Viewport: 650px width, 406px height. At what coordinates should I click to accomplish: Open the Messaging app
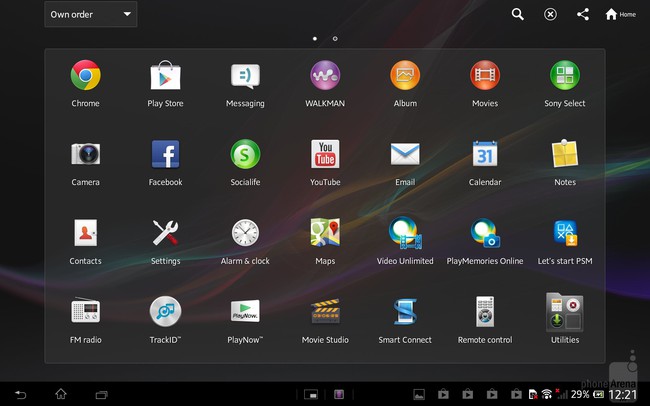pyautogui.click(x=245, y=76)
